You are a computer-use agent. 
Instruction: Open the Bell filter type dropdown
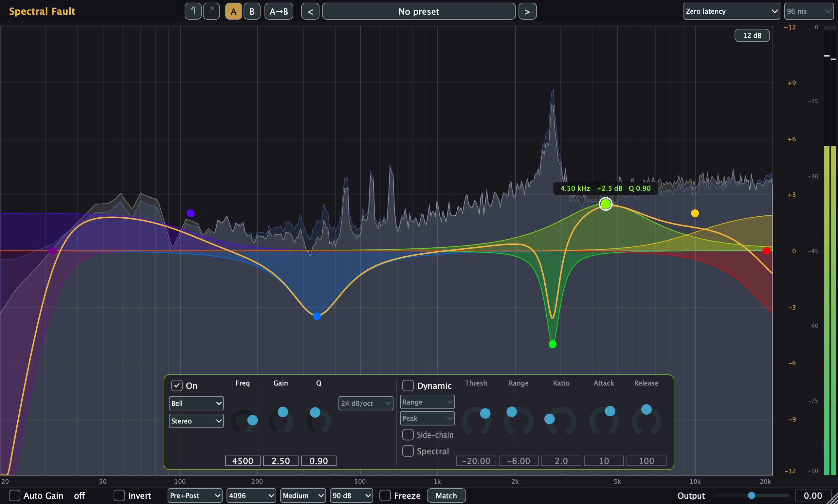pos(196,403)
